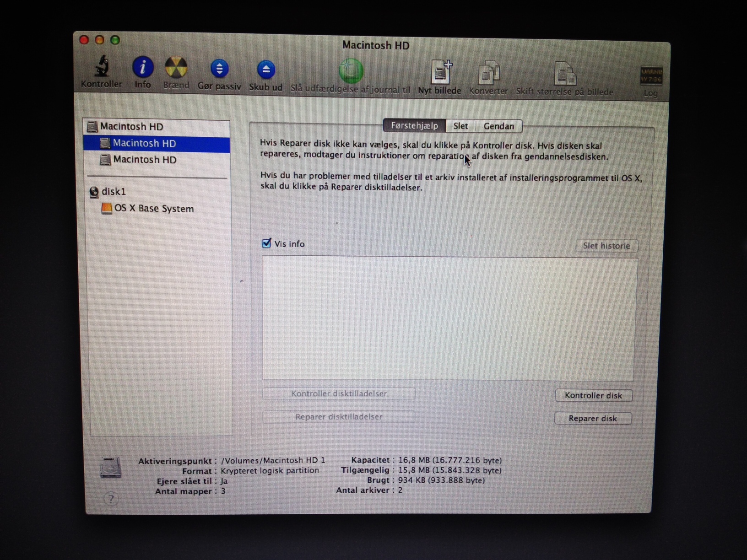
Task: Click the Reparer disk button
Action: pyautogui.click(x=593, y=418)
